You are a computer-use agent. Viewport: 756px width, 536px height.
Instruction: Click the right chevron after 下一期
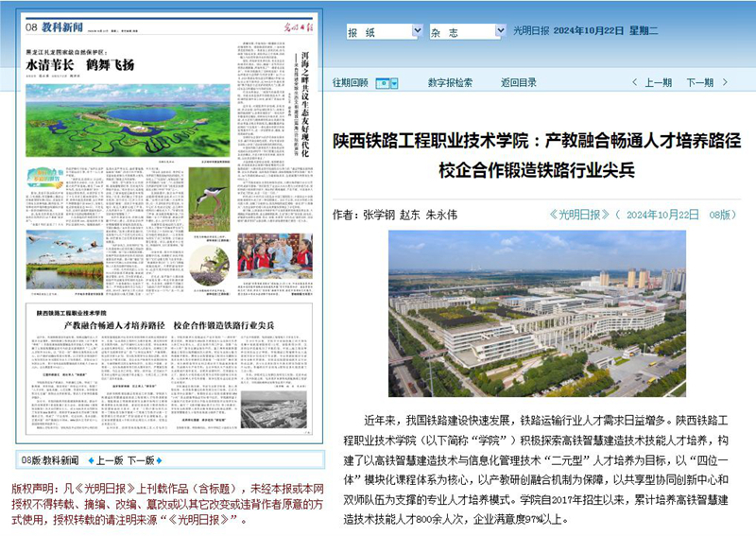point(725,82)
